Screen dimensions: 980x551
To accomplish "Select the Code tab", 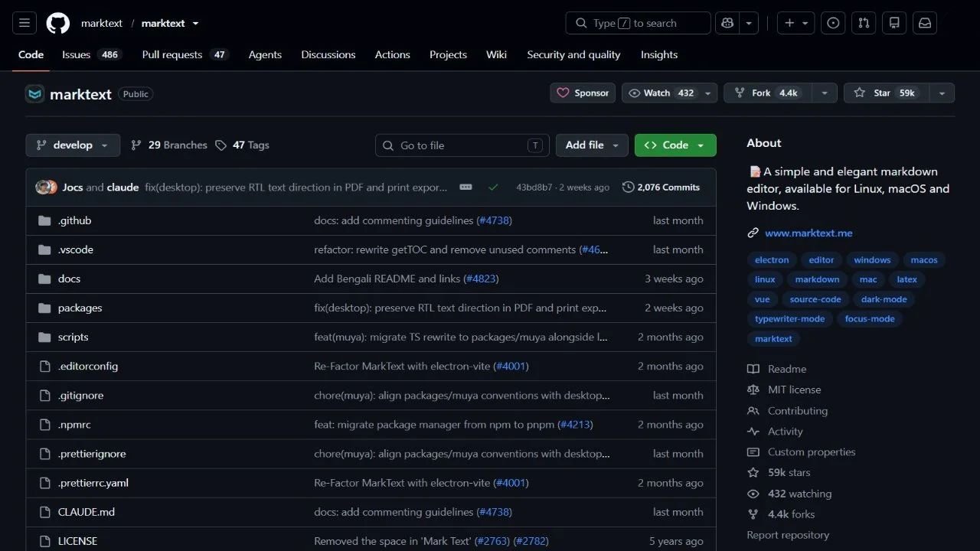I will click(31, 55).
